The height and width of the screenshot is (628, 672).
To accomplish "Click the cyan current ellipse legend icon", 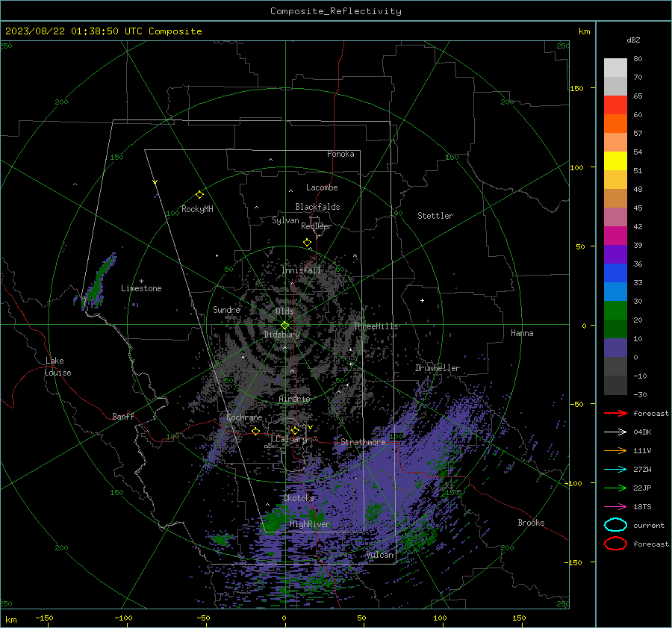I will pyautogui.click(x=615, y=525).
